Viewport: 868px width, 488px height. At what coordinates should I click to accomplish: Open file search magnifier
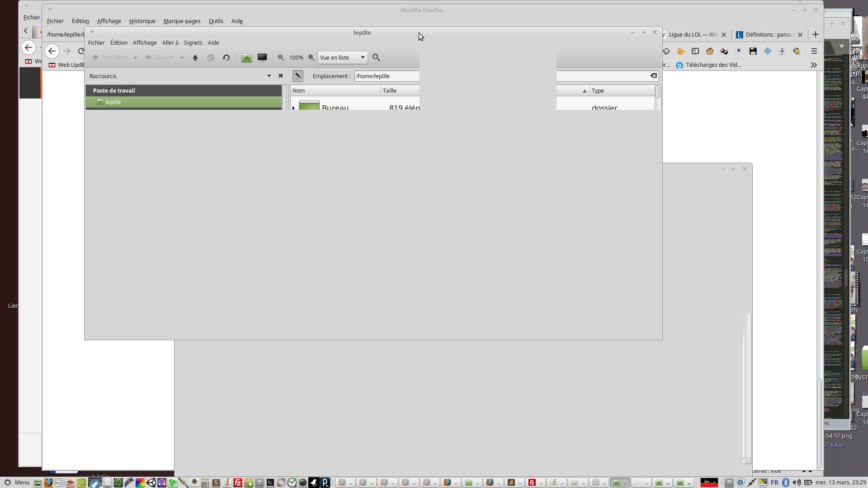376,58
